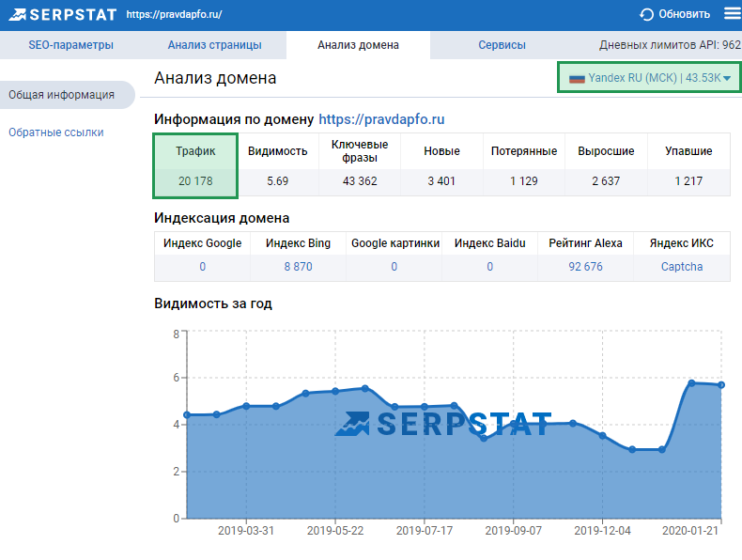Click the Яндекс ИКС column header

(682, 243)
